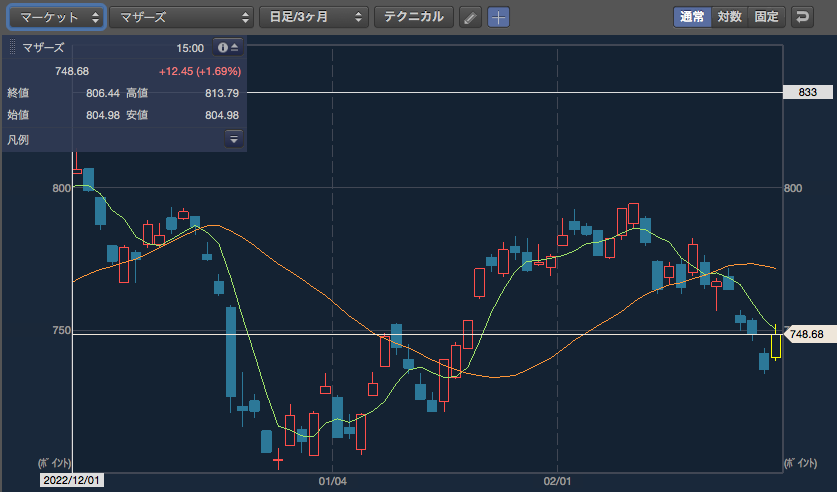Image resolution: width=837 pixels, height=492 pixels.
Task: Click the 02/01 date axis marker
Action: (557, 481)
